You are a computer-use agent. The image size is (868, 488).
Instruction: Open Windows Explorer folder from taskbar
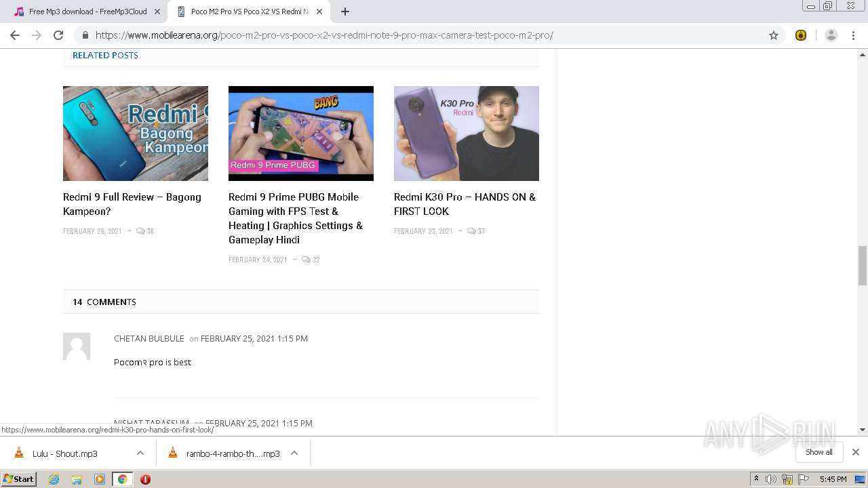click(x=77, y=479)
